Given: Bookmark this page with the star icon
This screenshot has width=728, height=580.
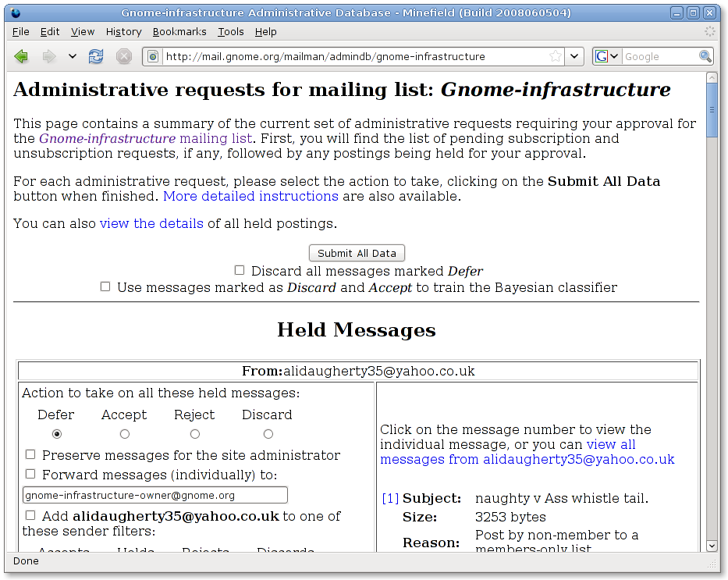Looking at the screenshot, I should (x=555, y=57).
